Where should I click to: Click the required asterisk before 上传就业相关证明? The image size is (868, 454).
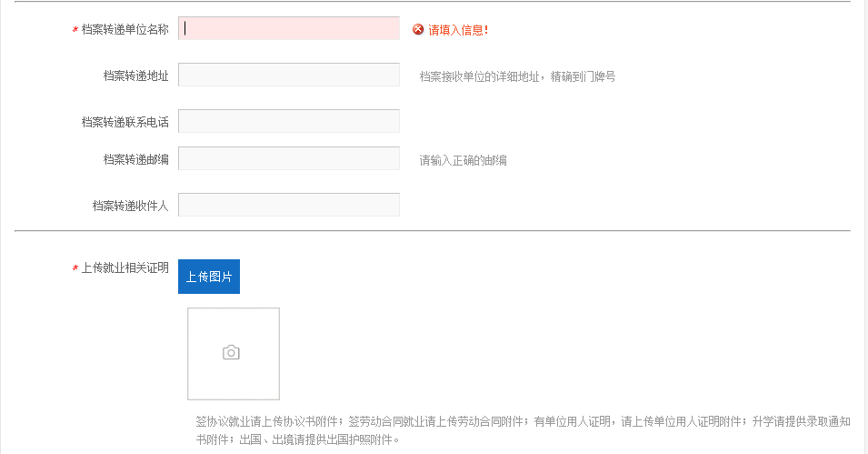[75, 268]
